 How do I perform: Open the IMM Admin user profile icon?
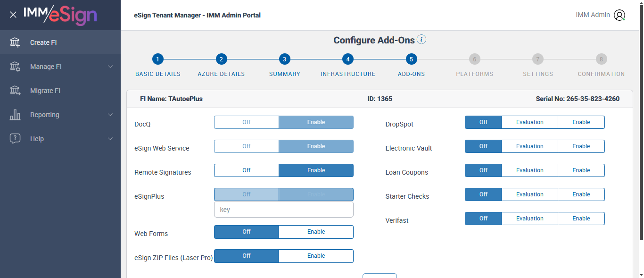(619, 15)
